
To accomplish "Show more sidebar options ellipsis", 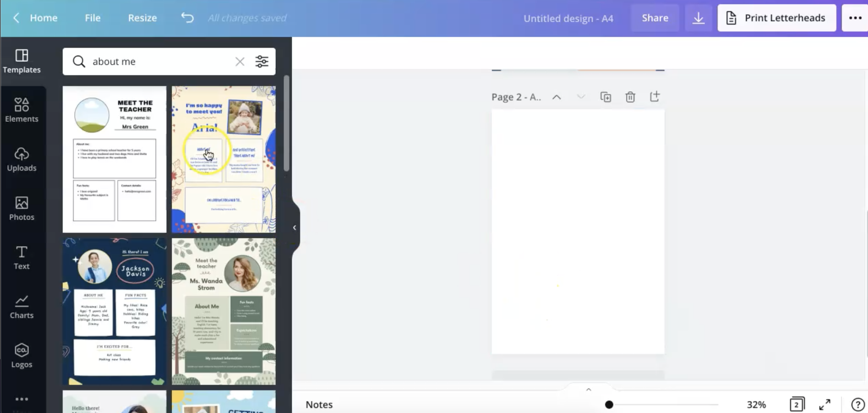I will [22, 399].
